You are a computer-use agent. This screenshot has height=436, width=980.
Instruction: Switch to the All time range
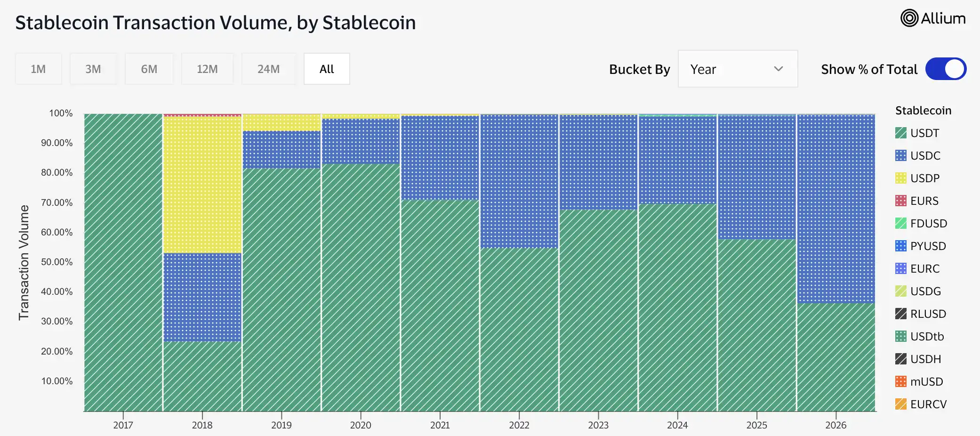pyautogui.click(x=327, y=69)
